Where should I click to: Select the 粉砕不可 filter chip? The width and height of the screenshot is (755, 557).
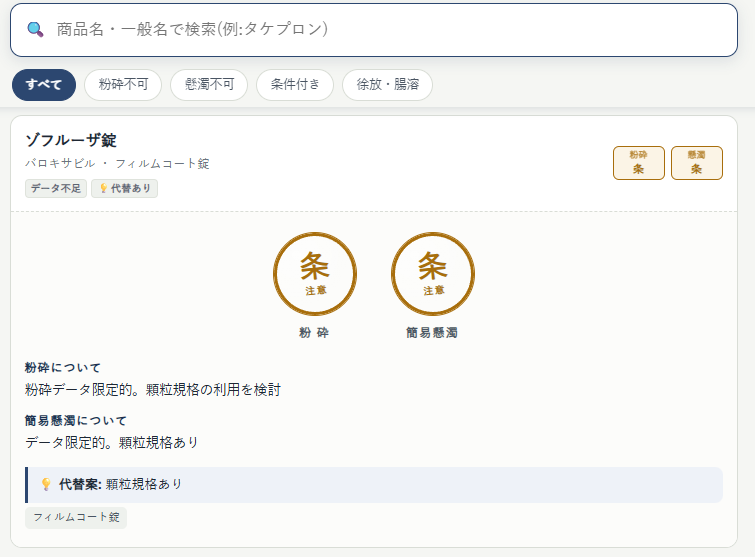(x=123, y=85)
